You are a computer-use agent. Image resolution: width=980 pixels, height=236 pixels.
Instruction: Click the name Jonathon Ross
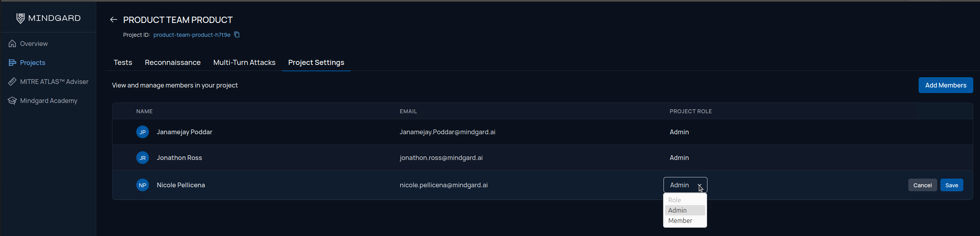179,158
